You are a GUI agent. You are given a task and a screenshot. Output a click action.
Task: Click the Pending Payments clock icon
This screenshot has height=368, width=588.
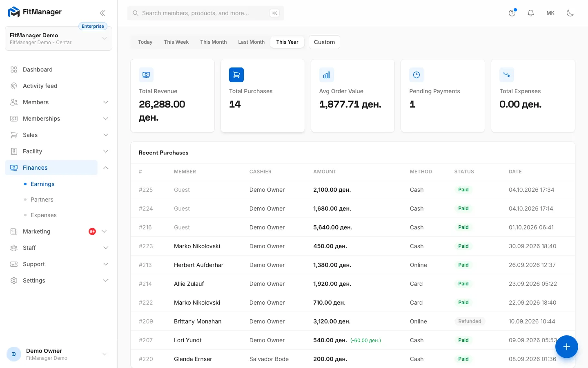(416, 75)
